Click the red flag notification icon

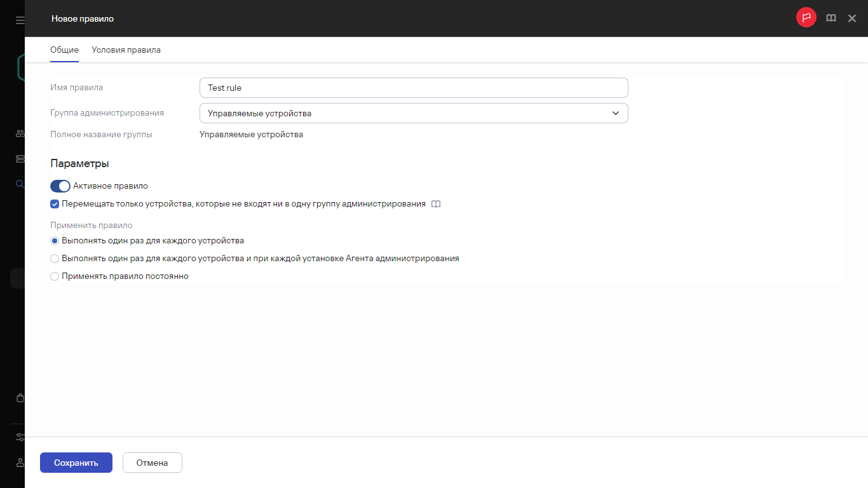(x=806, y=18)
